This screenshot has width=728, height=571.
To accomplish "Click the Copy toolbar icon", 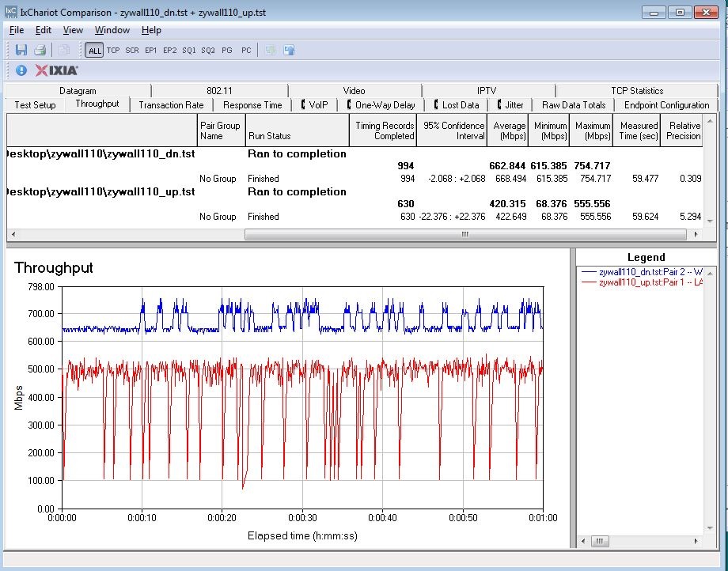I will tap(64, 50).
